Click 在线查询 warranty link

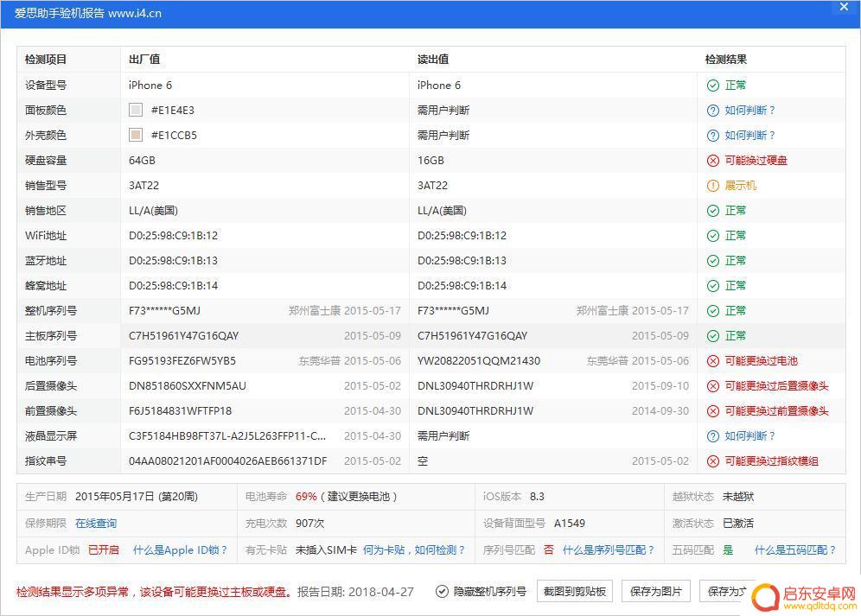point(96,524)
